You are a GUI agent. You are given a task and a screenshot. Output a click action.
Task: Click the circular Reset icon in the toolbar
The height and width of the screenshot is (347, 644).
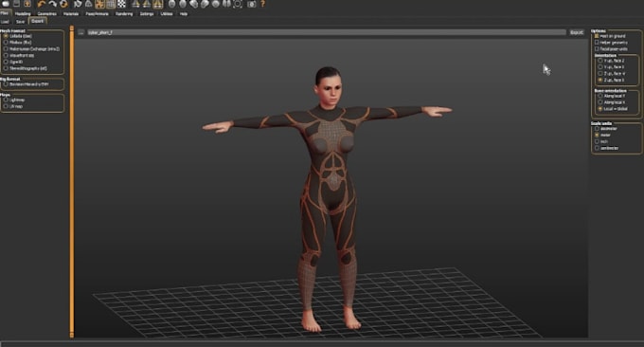63,4
